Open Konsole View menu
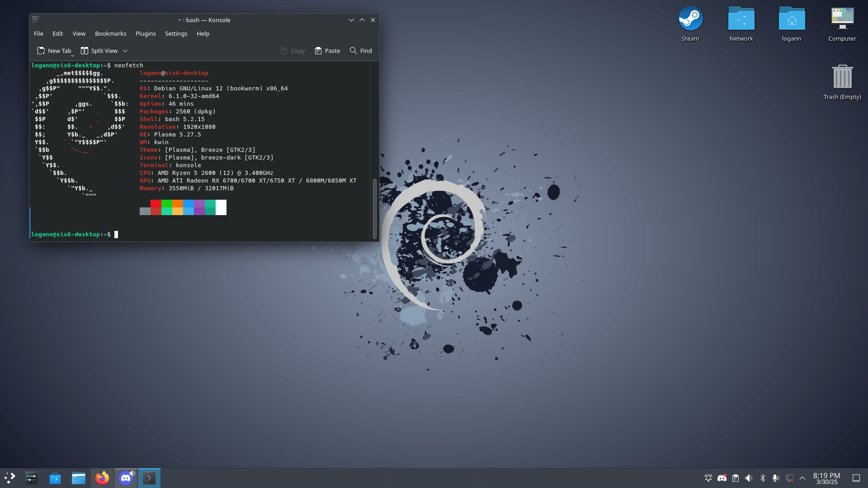868x488 pixels. 79,33
